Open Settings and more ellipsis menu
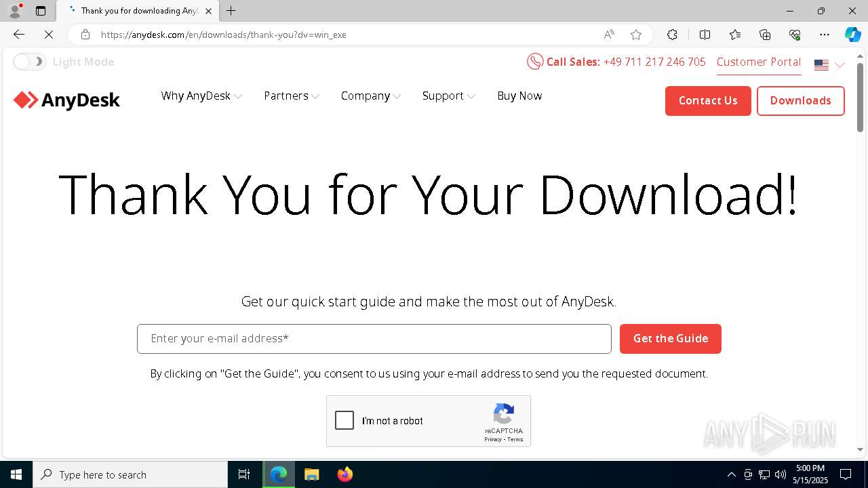The width and height of the screenshot is (868, 488). coord(825,35)
